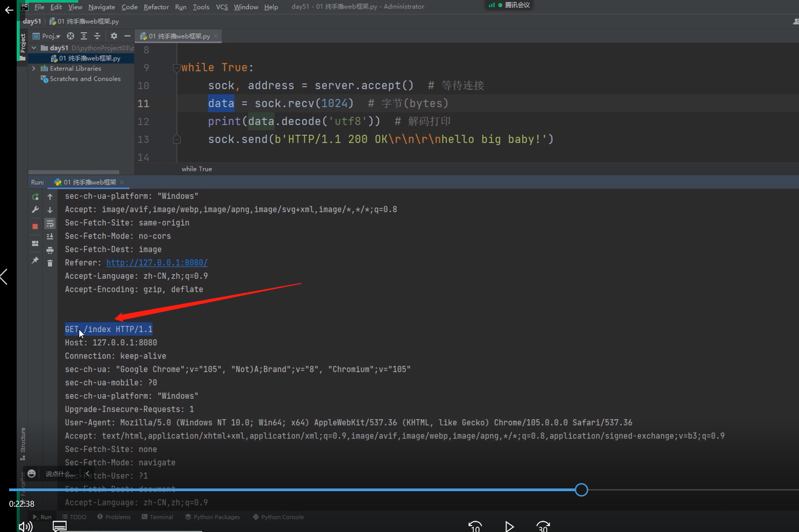This screenshot has height=532, width=799.
Task: Open the Window menu
Action: (246, 7)
